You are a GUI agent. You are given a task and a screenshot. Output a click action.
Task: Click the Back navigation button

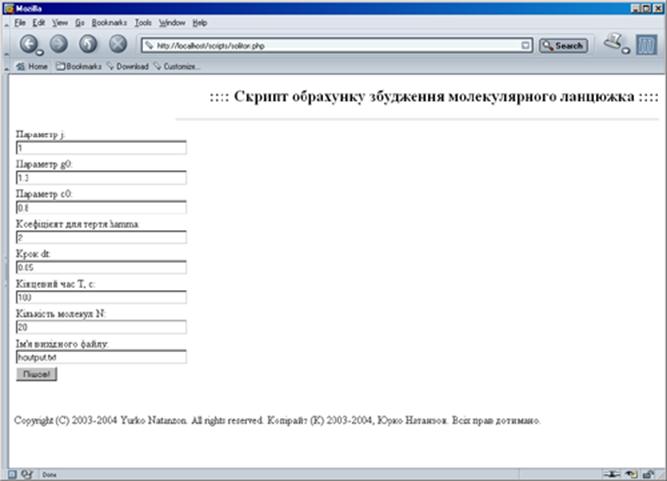click(x=29, y=44)
